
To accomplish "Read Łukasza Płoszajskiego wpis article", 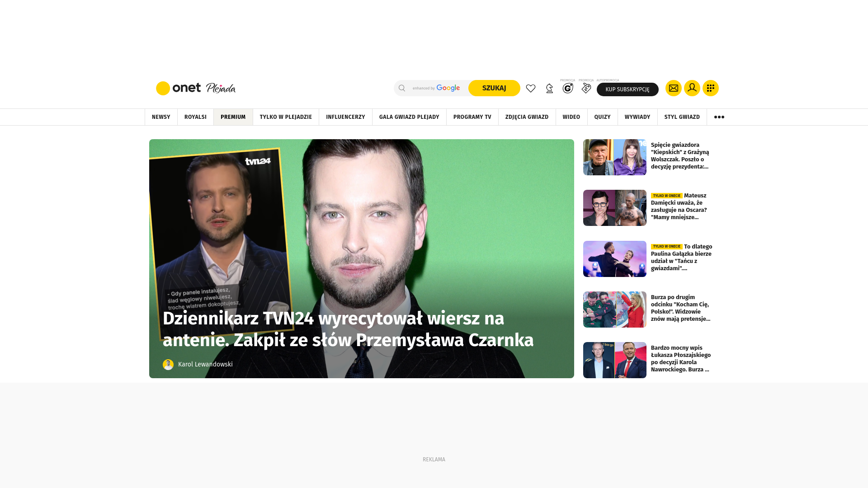I will pyautogui.click(x=682, y=359).
